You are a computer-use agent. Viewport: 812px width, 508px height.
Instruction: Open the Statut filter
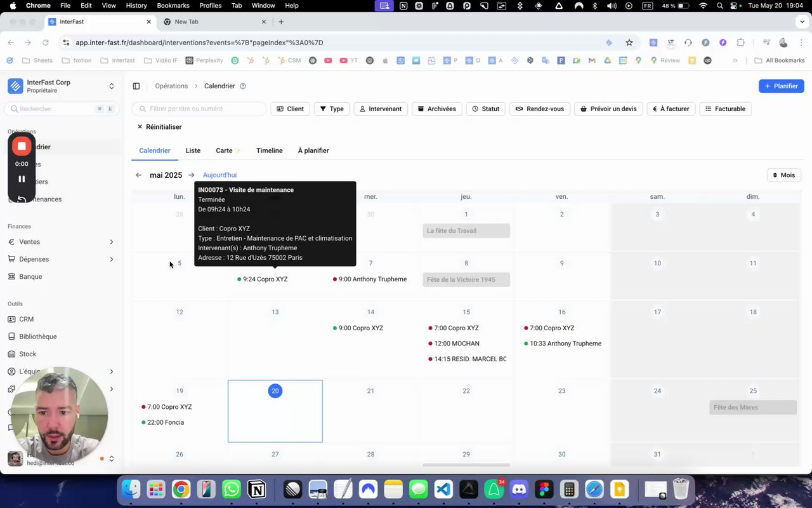(x=485, y=109)
